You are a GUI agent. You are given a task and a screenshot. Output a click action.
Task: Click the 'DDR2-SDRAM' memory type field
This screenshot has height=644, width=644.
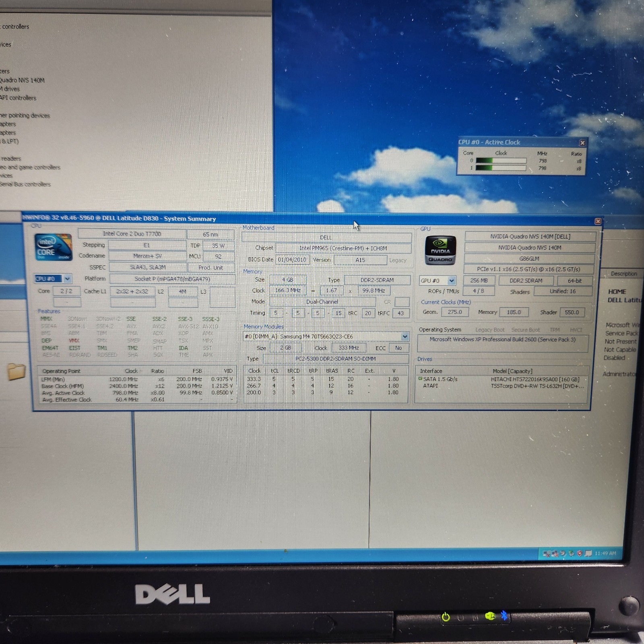click(x=377, y=280)
